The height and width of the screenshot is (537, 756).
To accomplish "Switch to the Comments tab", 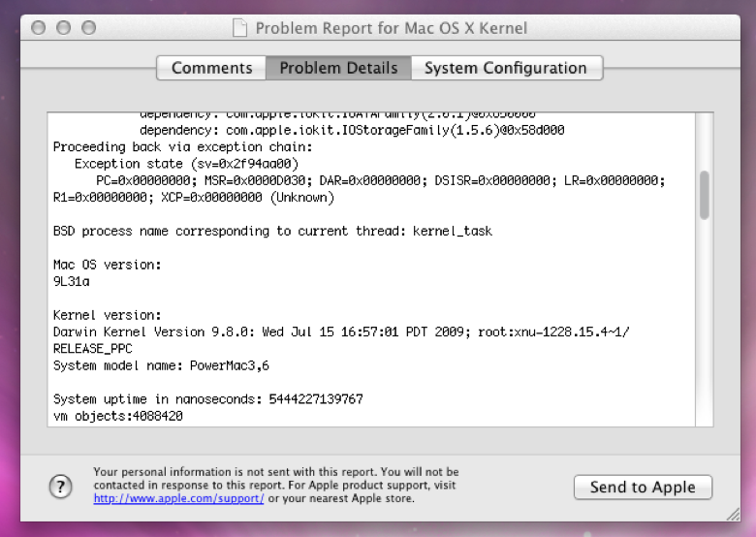I will pos(211,68).
